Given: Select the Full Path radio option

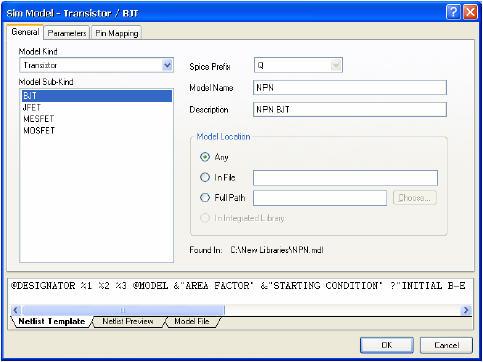Looking at the screenshot, I should 205,198.
